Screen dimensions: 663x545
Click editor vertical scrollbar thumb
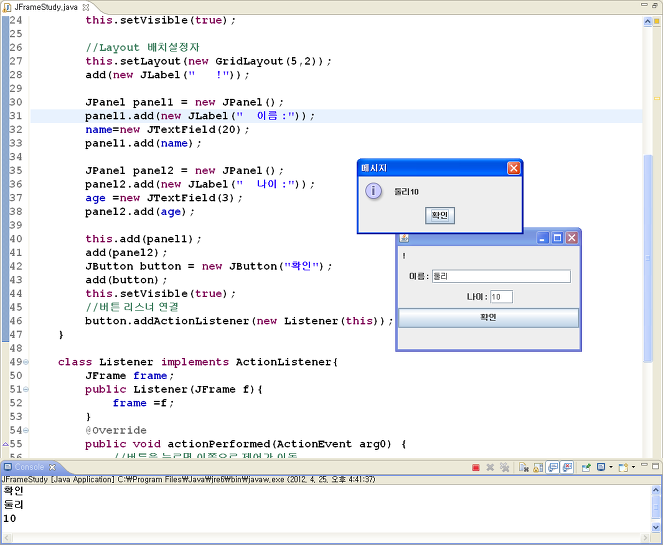coord(648,258)
